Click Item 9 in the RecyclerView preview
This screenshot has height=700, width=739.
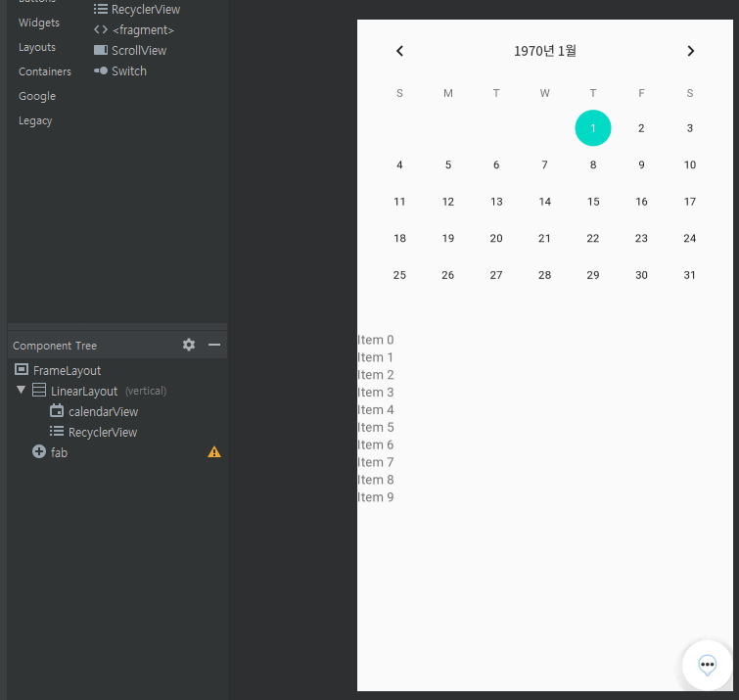[376, 496]
